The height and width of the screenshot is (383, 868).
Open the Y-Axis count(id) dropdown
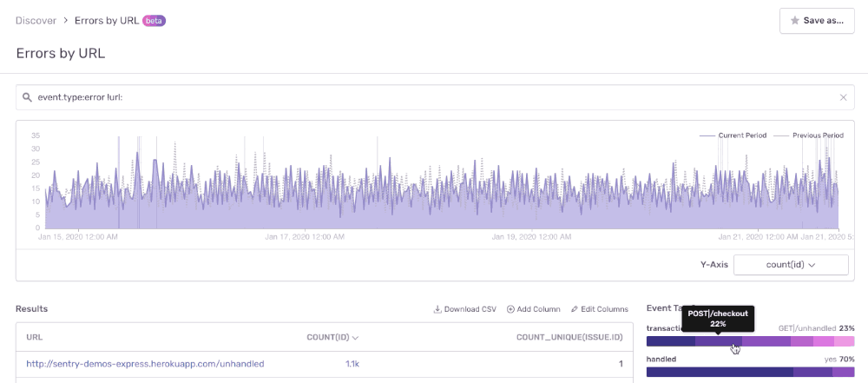coord(790,265)
